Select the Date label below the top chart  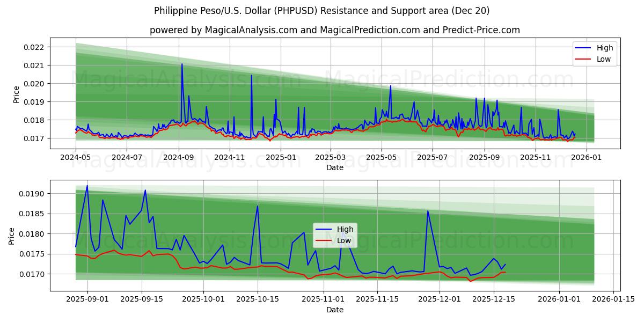point(334,168)
